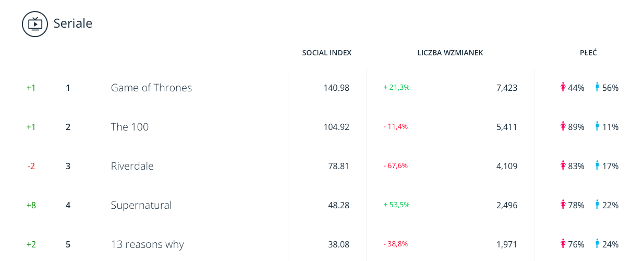
Task: Open The 100 series title
Action: pos(130,127)
